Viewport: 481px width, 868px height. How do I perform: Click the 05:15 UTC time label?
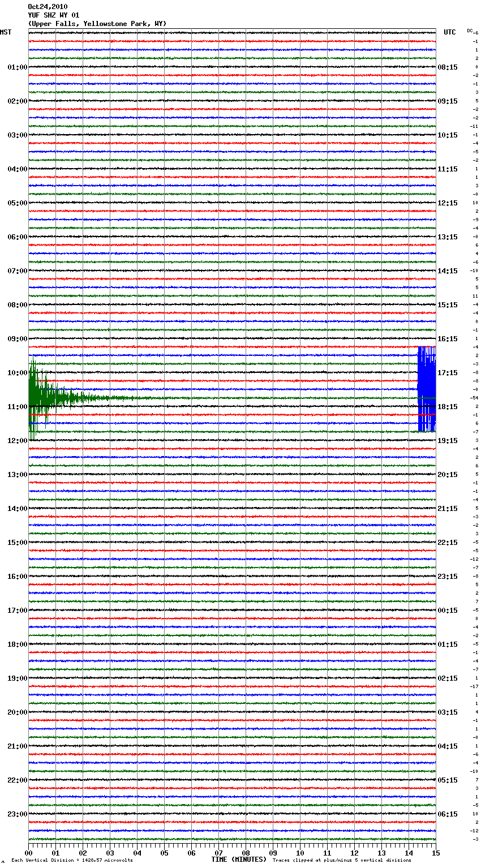click(x=448, y=780)
